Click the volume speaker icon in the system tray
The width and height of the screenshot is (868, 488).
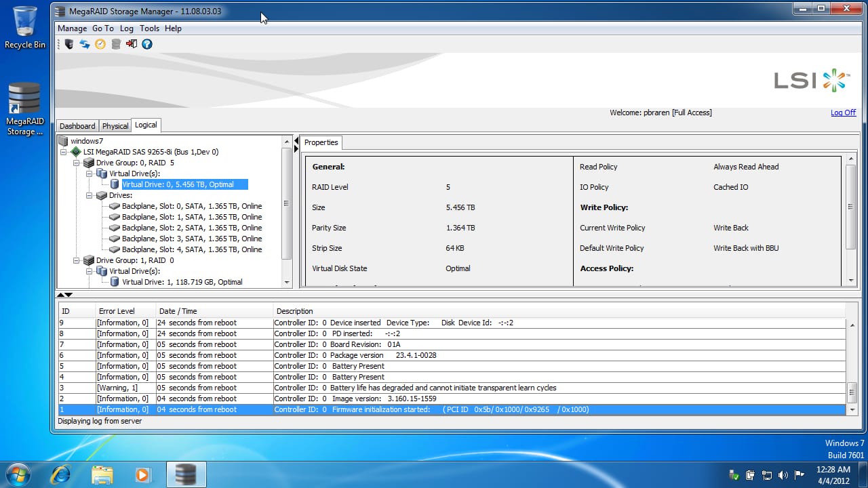(783, 475)
